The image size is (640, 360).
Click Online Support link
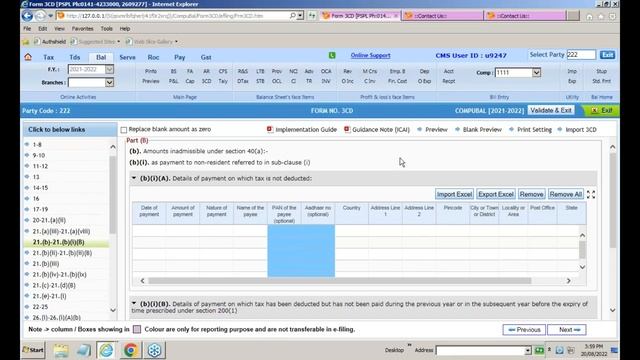tap(370, 56)
